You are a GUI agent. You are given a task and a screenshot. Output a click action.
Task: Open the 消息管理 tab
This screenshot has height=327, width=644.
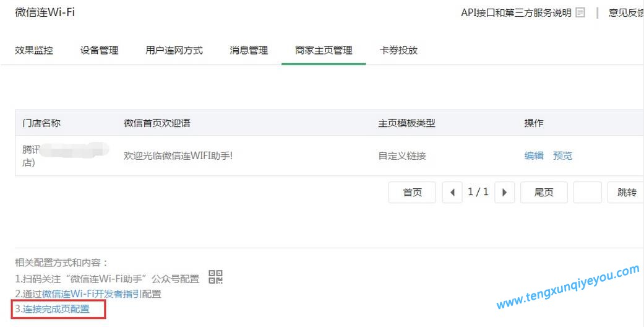(x=249, y=50)
